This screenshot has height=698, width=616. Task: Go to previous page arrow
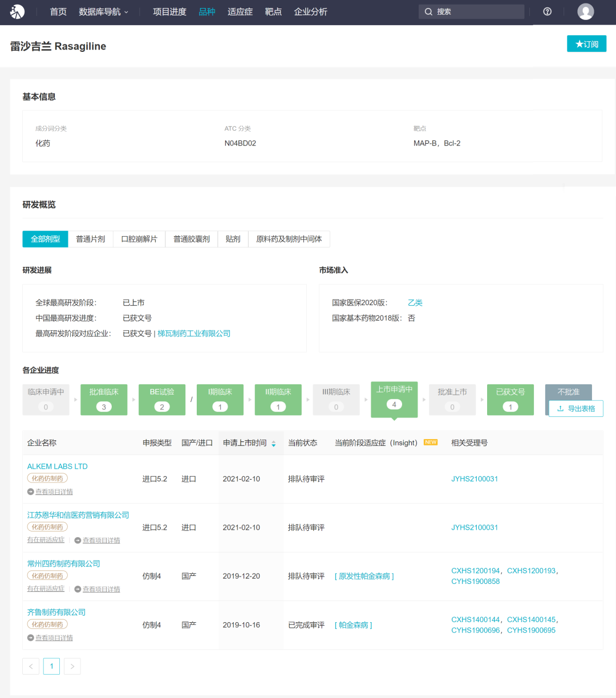click(x=31, y=666)
